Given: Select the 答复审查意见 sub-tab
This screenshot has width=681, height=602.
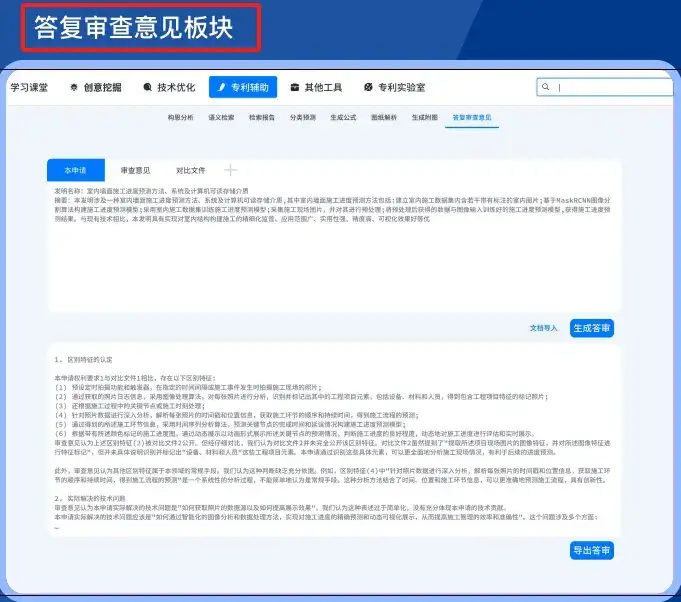Looking at the screenshot, I should click(472, 118).
